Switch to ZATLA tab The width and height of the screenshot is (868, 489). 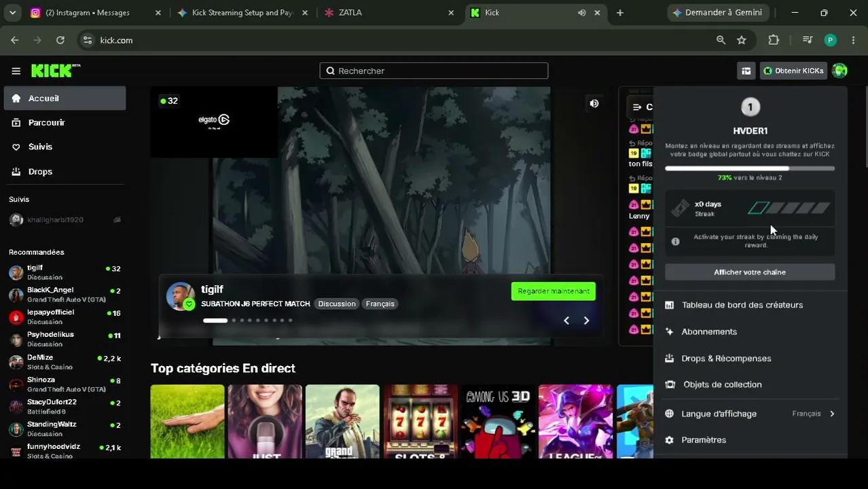[x=389, y=12]
